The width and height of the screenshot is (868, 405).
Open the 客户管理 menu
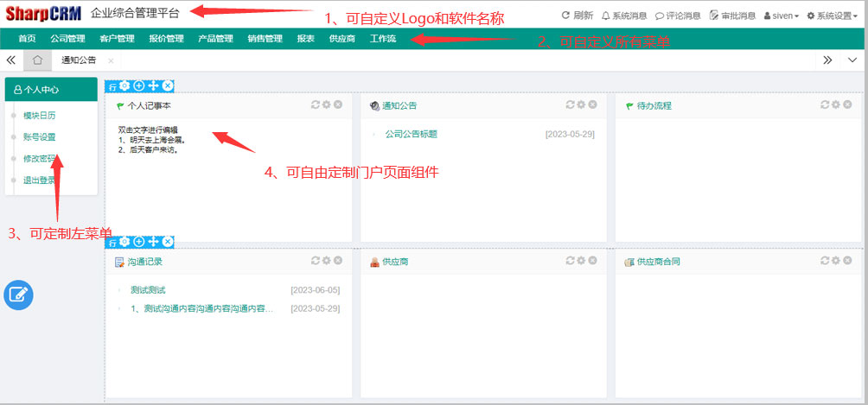pos(117,39)
